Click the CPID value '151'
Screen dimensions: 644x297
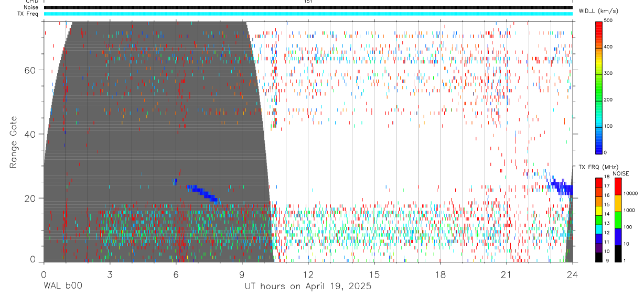[x=308, y=2]
